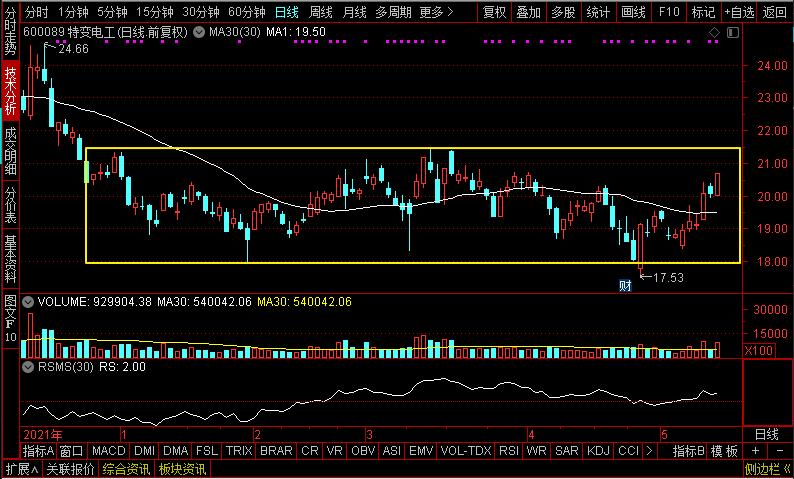Switch to 1分钟 period

(73, 12)
